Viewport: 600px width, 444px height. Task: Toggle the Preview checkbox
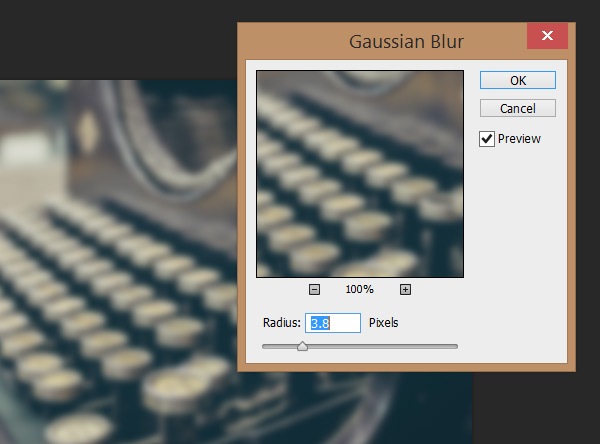[x=487, y=139]
